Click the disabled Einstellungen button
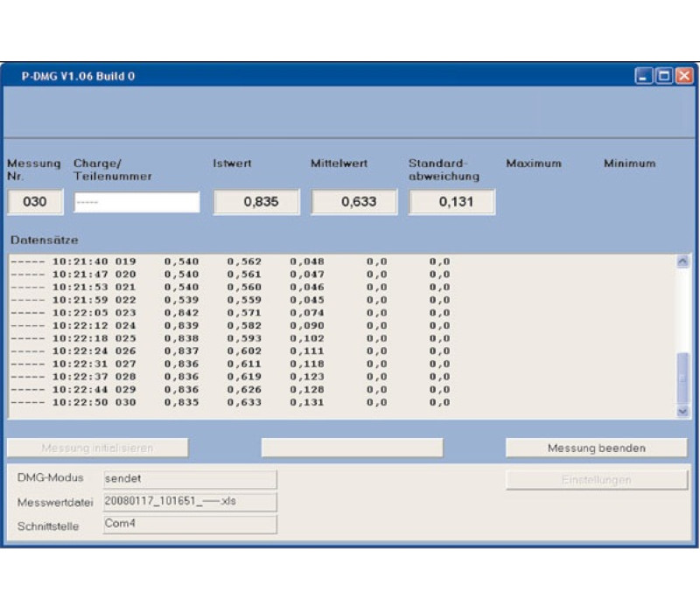Screen dimensions: 700x612 597,480
